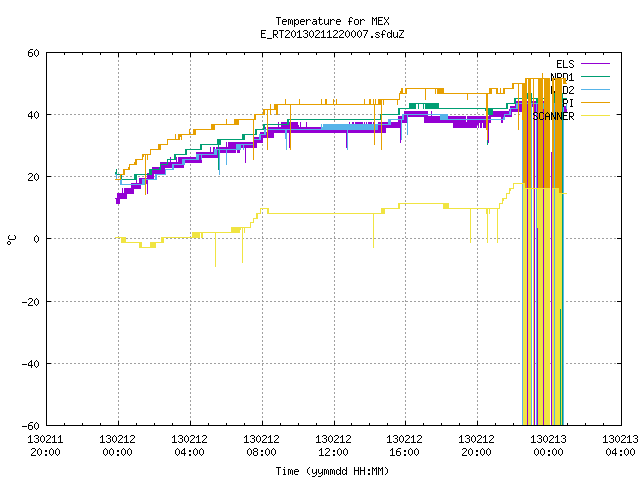
Task: Click the chart title 'Temperature for MEX'
Action: [332, 21]
